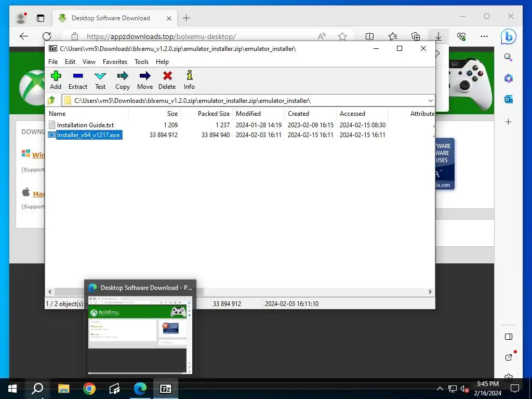Open the Windows Start menu
Viewport: 532px width, 399px height.
pyautogui.click(x=12, y=389)
